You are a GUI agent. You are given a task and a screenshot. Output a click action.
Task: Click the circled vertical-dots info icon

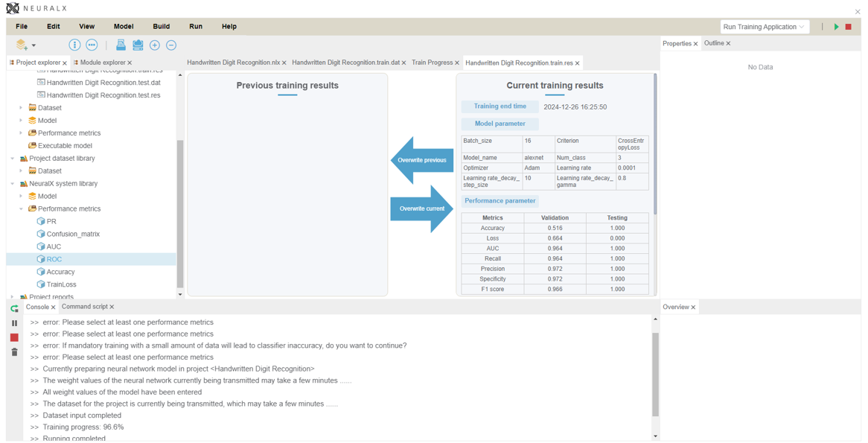[x=74, y=45]
